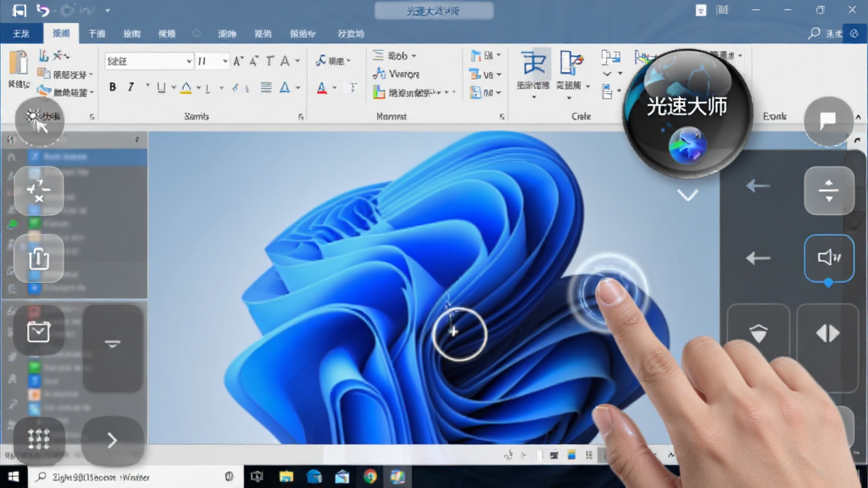Open the red font color dropdown arrow

click(334, 87)
